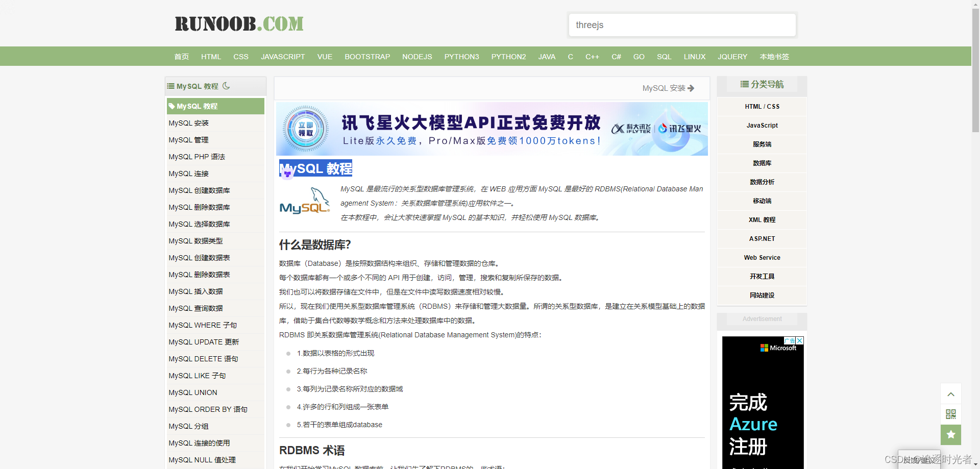Close the sidebar advertisement with the X
Screen dimensions: 980x469
click(x=799, y=340)
